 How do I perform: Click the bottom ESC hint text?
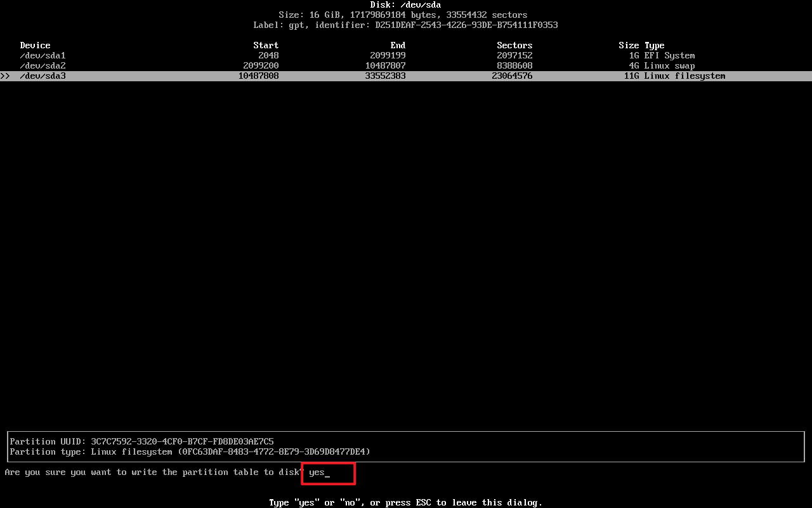pos(405,503)
